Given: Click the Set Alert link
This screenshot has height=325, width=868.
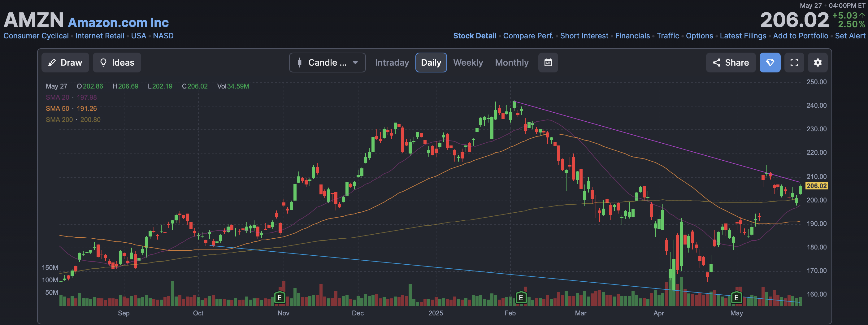Looking at the screenshot, I should pyautogui.click(x=850, y=36).
